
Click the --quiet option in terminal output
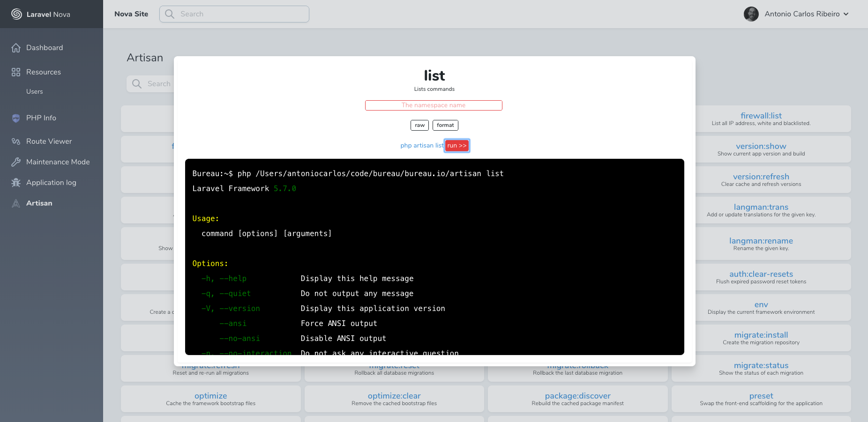tap(235, 293)
